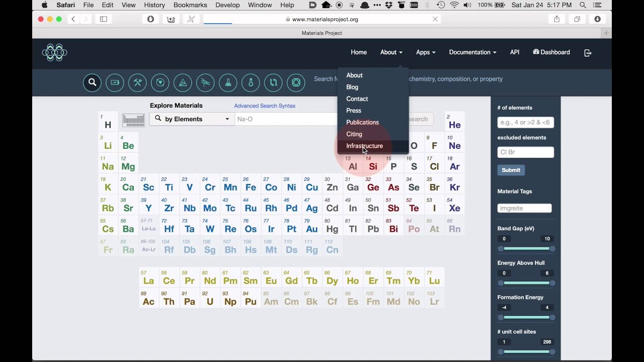Select element U in actinides row
This screenshot has height=362, width=644.
210,298
